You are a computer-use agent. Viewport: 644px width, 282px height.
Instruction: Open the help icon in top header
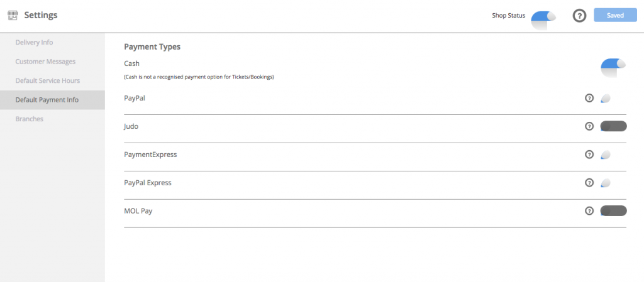click(x=579, y=16)
